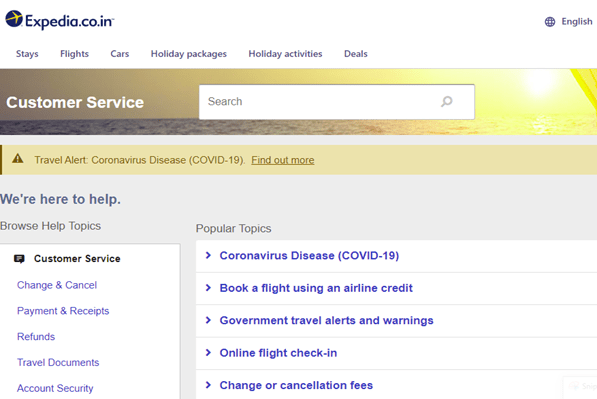This screenshot has width=597, height=399.
Task: Go to the Flights section
Action: pos(74,54)
